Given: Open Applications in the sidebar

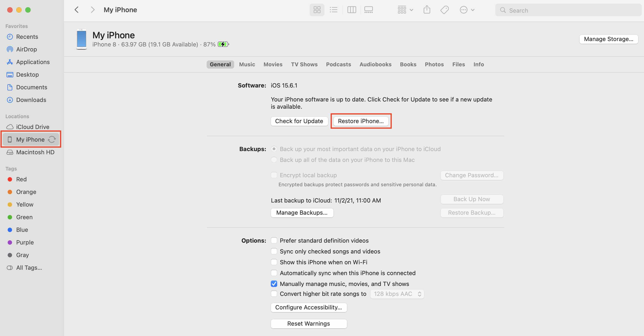Looking at the screenshot, I should tap(33, 62).
